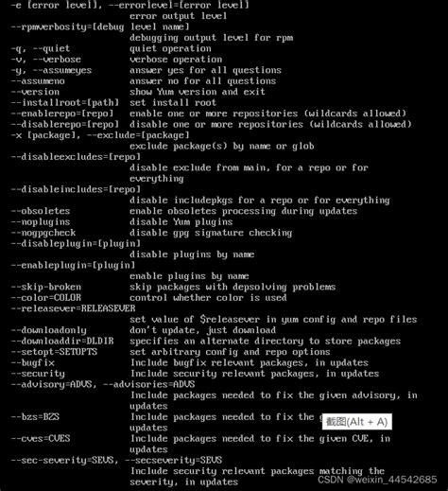This screenshot has width=448, height=491.
Task: Click the --skip-broken option text
Action: pyautogui.click(x=45, y=287)
